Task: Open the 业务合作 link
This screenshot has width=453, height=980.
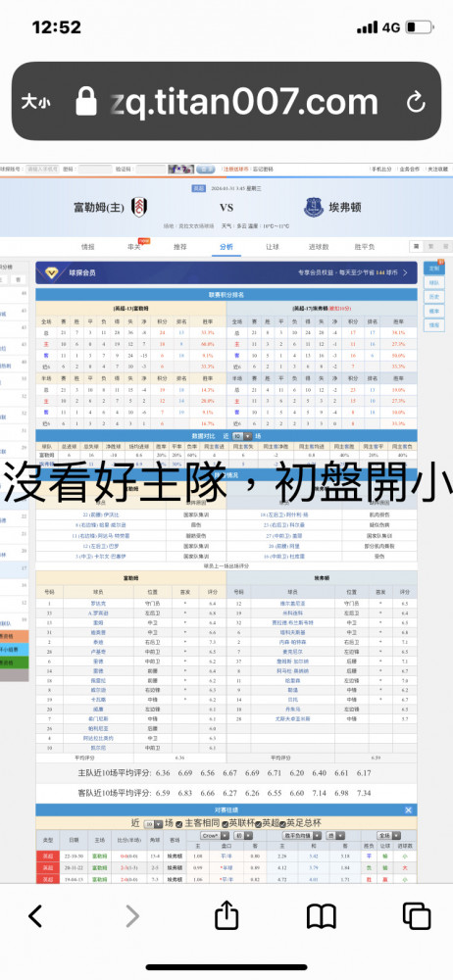Action: click(409, 170)
